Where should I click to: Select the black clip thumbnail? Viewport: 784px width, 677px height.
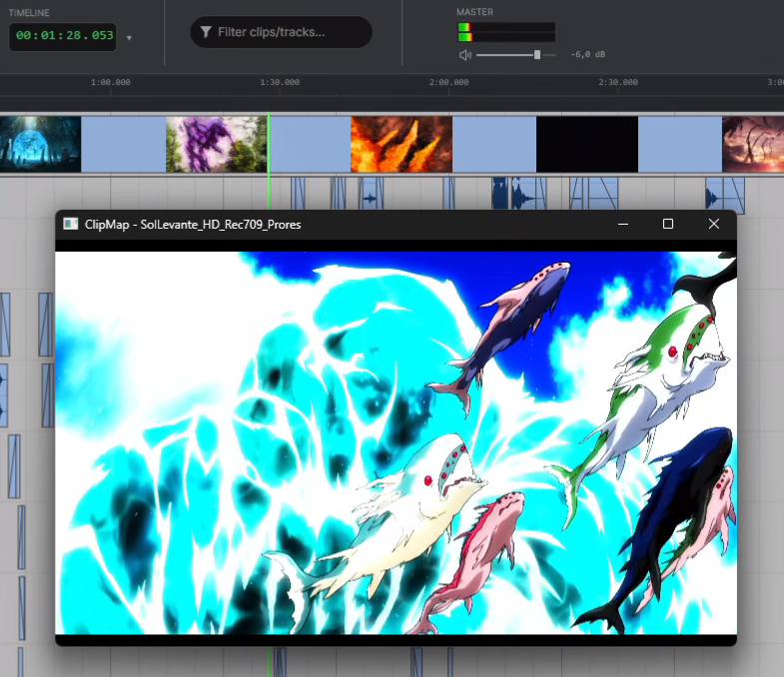point(587,145)
